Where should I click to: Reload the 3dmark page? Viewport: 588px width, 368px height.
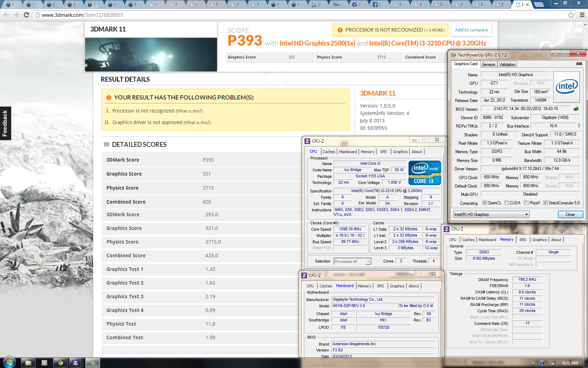[26, 15]
